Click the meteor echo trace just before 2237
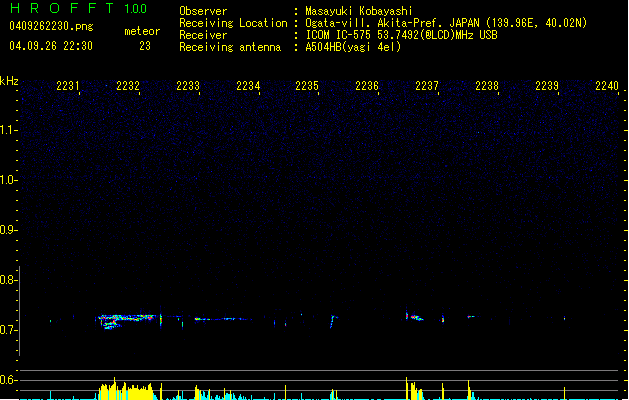 [414, 317]
